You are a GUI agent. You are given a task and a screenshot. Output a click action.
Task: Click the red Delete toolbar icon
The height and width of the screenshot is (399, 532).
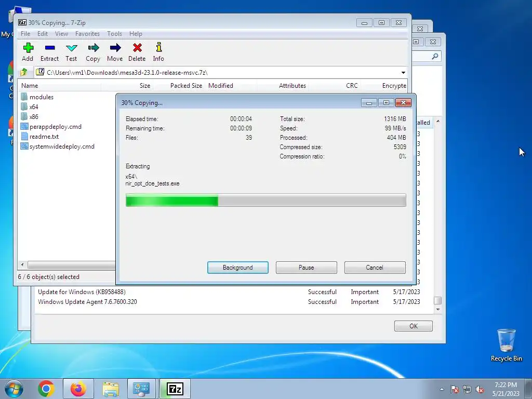point(137,48)
